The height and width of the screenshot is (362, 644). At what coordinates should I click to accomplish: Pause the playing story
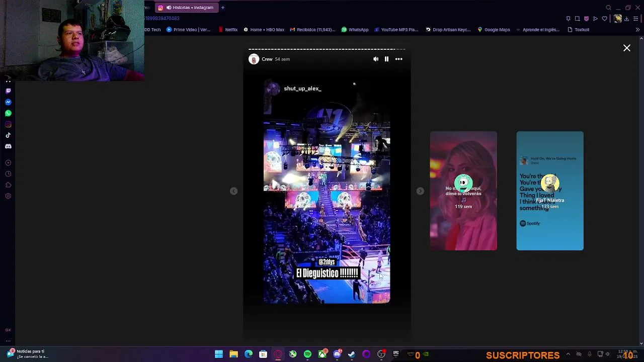[x=386, y=59]
